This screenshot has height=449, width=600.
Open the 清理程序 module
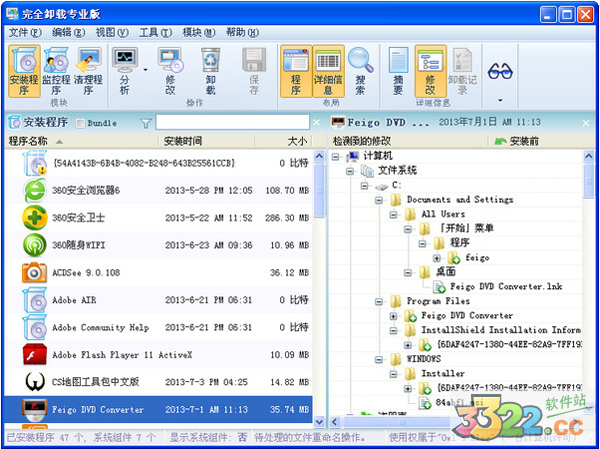coord(89,71)
